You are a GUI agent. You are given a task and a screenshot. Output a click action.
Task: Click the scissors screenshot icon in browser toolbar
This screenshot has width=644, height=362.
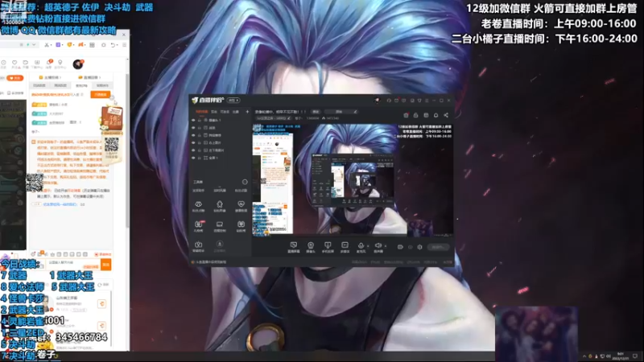tap(47, 45)
